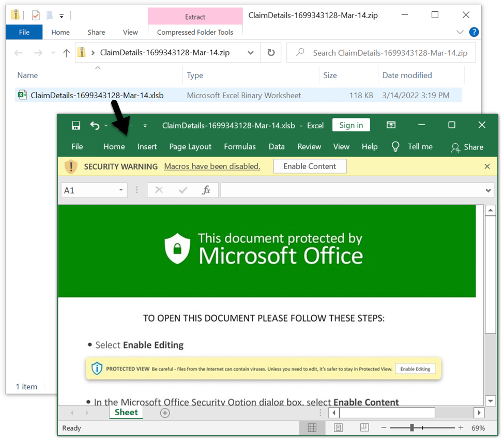This screenshot has width=504, height=442.
Task: Switch to Normal view in status bar
Action: pyautogui.click(x=312, y=428)
